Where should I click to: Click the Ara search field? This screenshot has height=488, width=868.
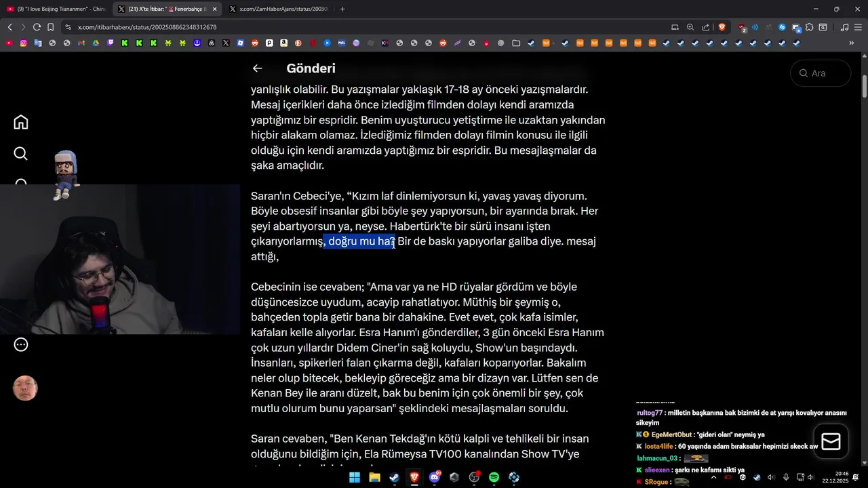821,73
